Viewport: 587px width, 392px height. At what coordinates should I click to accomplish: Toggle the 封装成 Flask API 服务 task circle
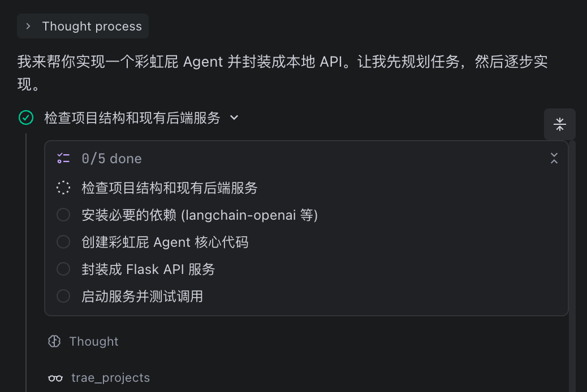click(63, 269)
